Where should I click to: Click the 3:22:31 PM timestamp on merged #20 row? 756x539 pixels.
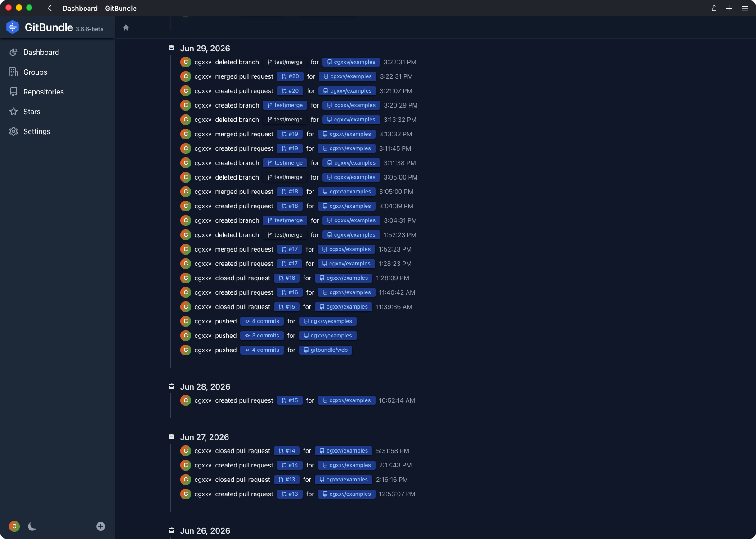pyautogui.click(x=396, y=76)
